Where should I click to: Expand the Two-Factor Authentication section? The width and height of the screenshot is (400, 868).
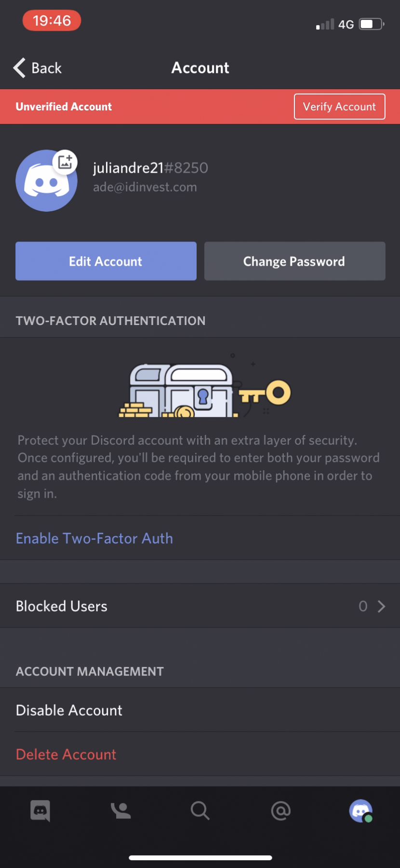pos(110,320)
